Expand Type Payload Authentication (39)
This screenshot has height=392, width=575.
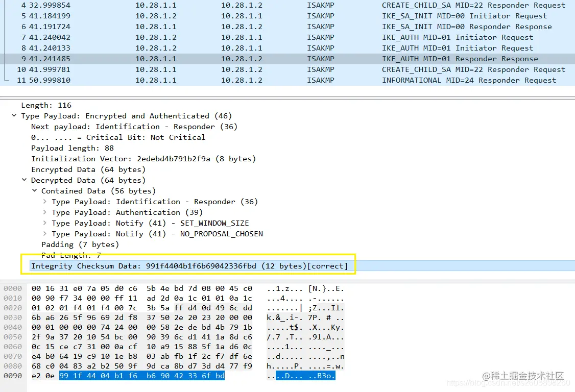[x=45, y=212]
